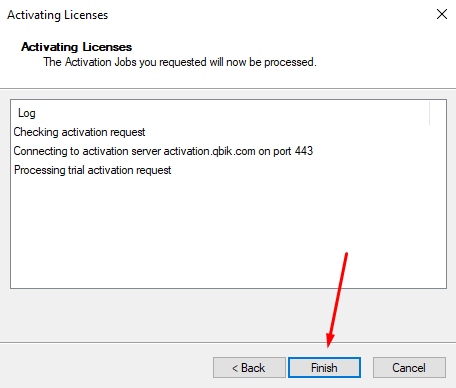
Task: Click the Finish button
Action: click(x=324, y=368)
